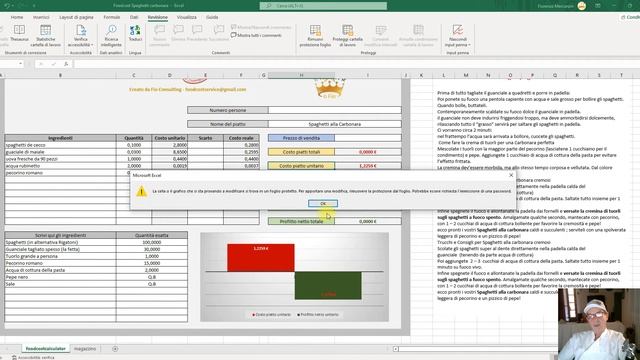Select the 'guanciale di maiale' ingredient cell
Viewport: 640px width, 360px height.
[60, 152]
